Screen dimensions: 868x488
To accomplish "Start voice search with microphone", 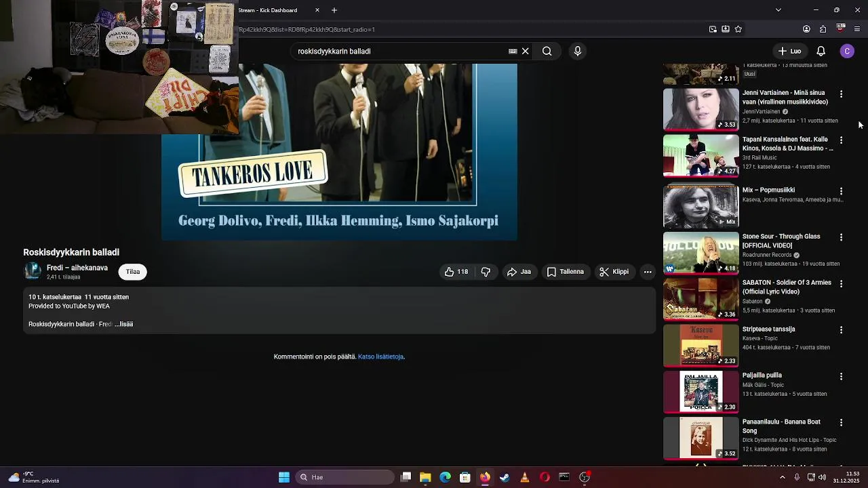I will [x=577, y=51].
